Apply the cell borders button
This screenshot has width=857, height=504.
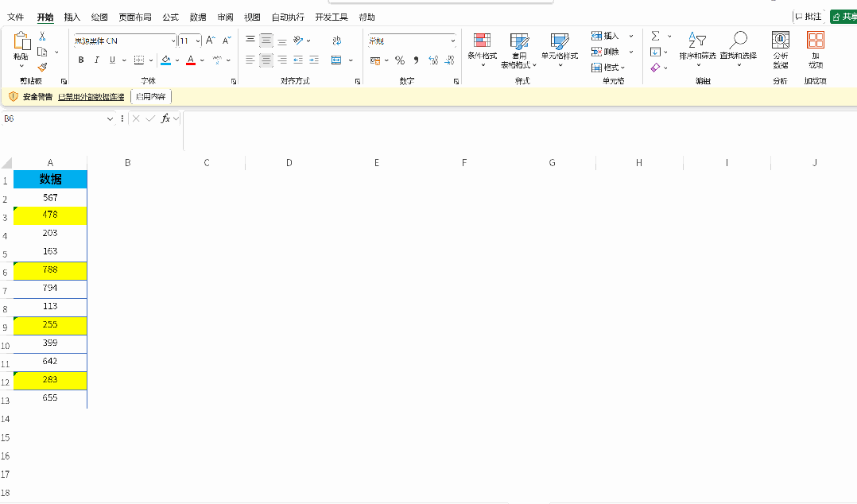(139, 60)
